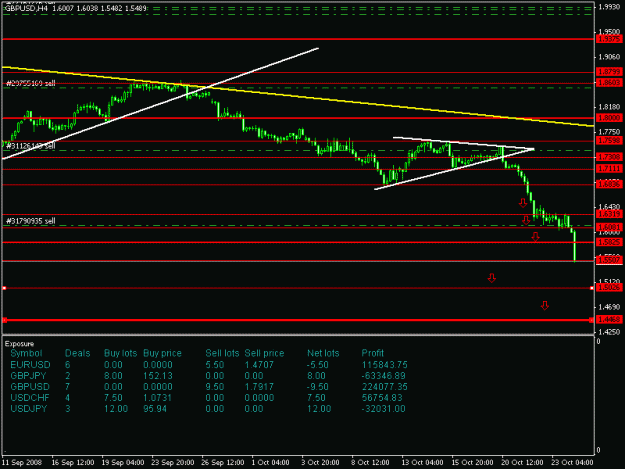This screenshot has width=625, height=469.
Task: Select the left handle of the 1.4468 line
Action: point(4,320)
